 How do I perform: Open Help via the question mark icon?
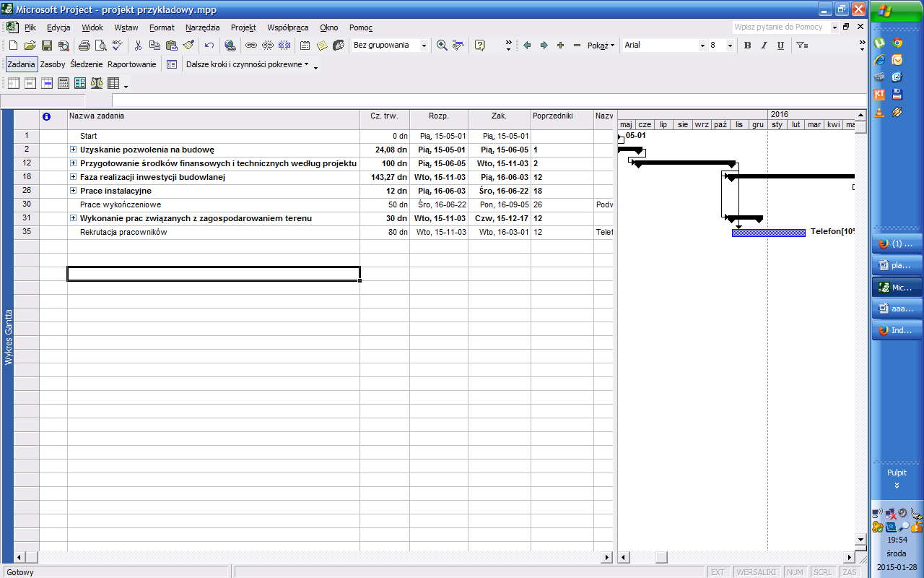point(480,46)
